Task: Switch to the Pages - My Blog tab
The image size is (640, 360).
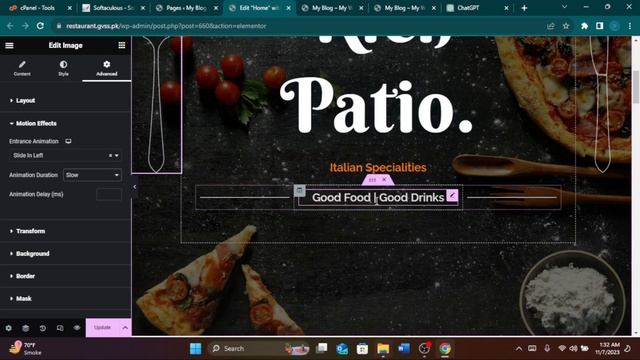Action: click(187, 8)
